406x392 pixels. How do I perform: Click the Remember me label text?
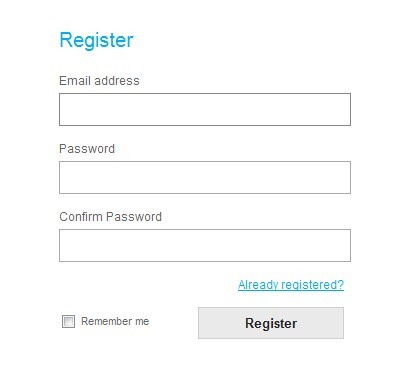[x=115, y=321]
